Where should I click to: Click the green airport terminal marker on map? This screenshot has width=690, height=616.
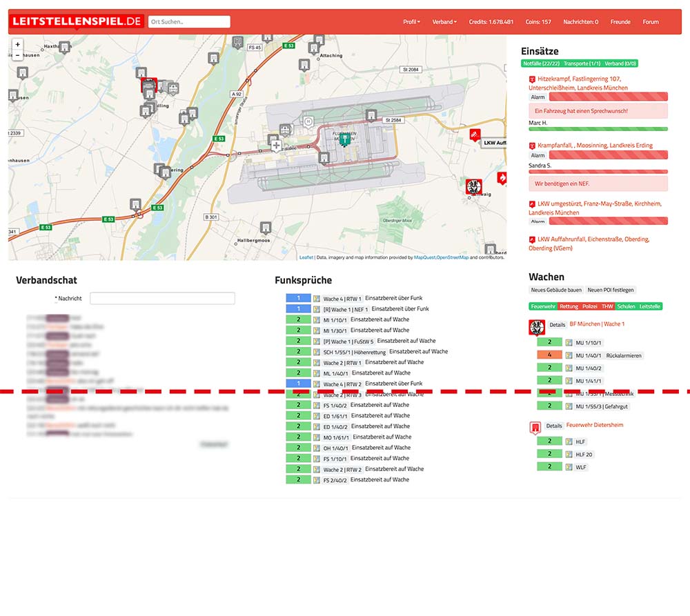(345, 139)
